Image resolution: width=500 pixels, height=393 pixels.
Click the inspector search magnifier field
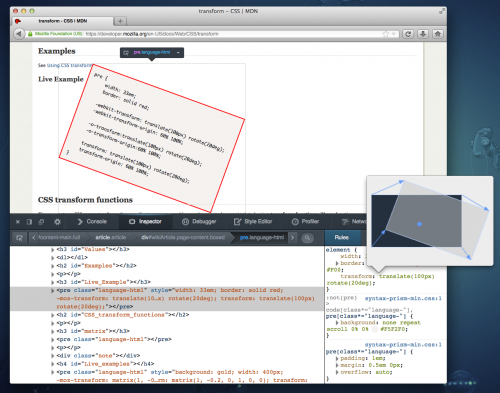coord(307,238)
